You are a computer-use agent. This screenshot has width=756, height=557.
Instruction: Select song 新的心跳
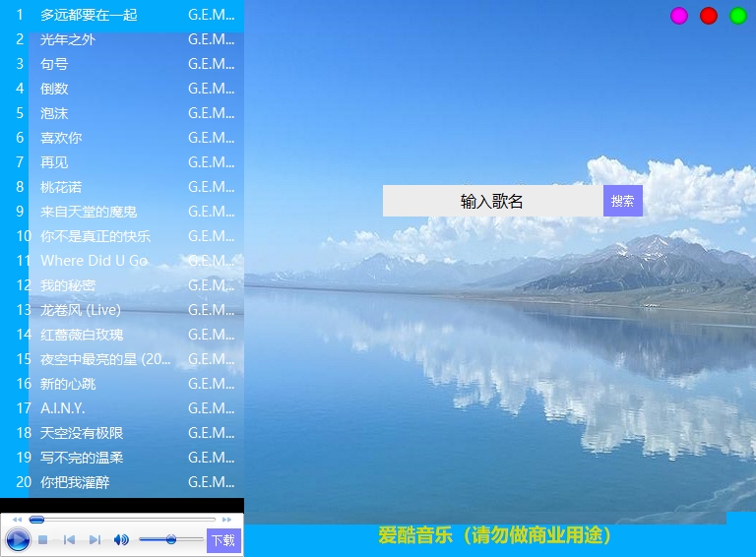point(68,384)
